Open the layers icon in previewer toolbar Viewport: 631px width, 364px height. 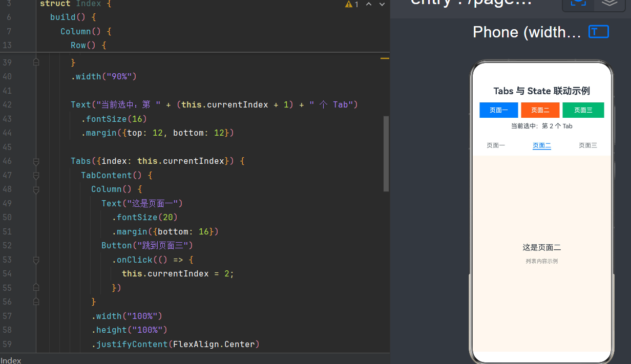pyautogui.click(x=608, y=2)
